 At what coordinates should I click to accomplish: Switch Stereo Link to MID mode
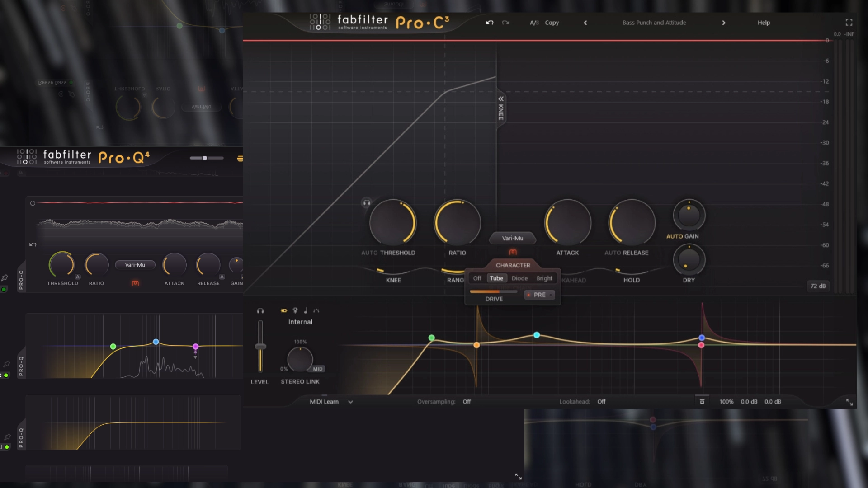[x=318, y=369]
